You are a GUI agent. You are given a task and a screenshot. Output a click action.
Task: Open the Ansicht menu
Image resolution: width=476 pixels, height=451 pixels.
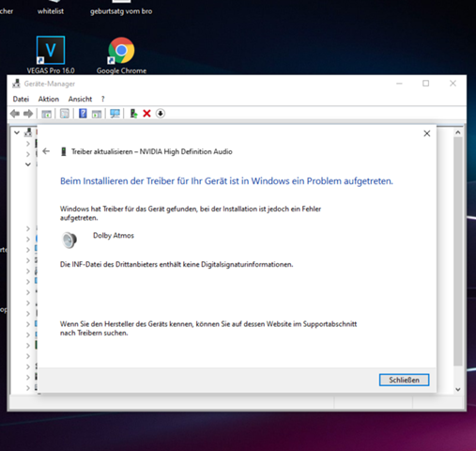80,99
